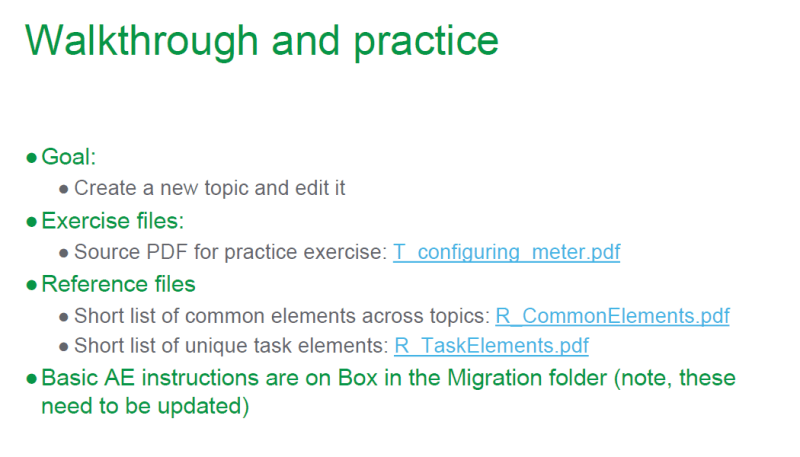Open the R_CommonElements.pdf link

click(612, 316)
